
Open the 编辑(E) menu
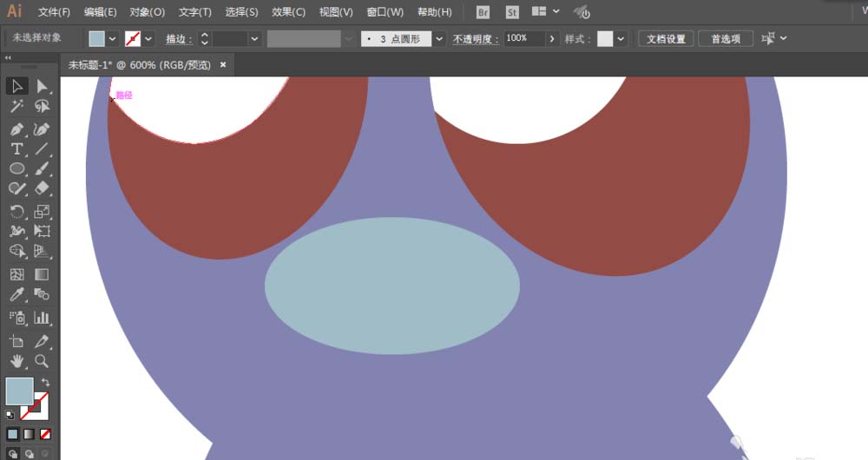point(100,12)
